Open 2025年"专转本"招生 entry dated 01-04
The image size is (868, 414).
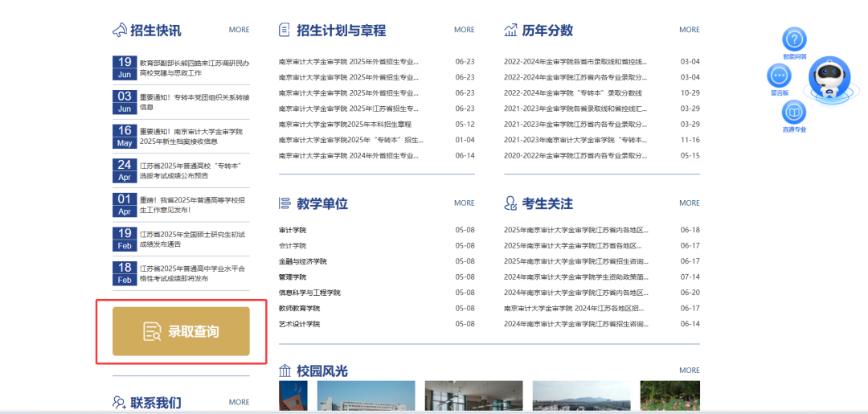point(351,140)
